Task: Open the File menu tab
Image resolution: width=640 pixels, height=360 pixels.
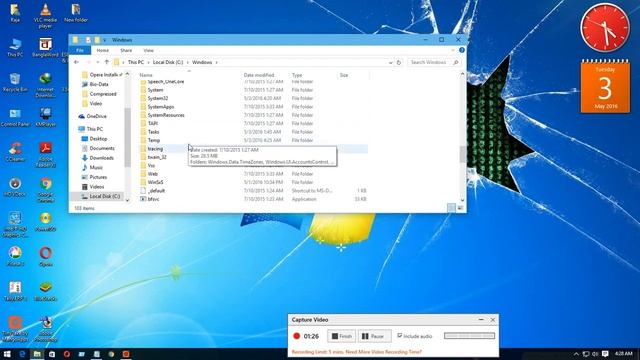Action: [x=80, y=50]
